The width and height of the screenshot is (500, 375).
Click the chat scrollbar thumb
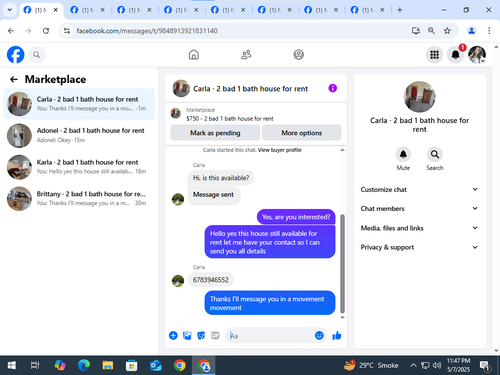click(x=342, y=263)
